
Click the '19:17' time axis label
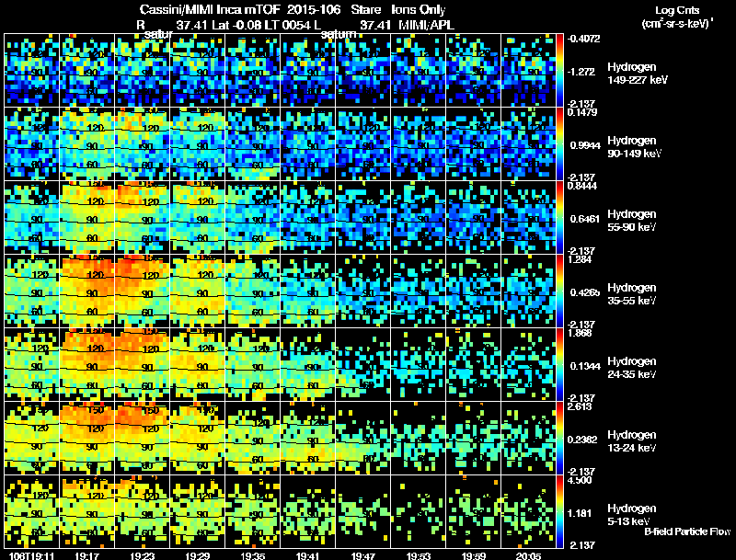click(x=86, y=556)
